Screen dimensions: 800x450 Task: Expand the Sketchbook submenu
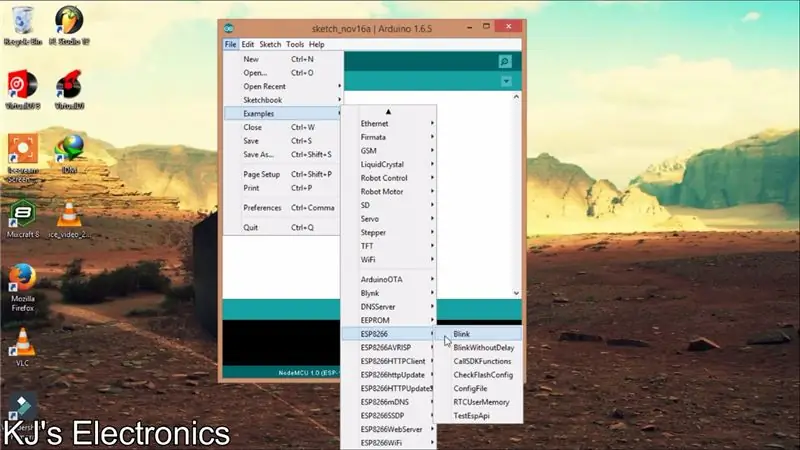[283, 100]
